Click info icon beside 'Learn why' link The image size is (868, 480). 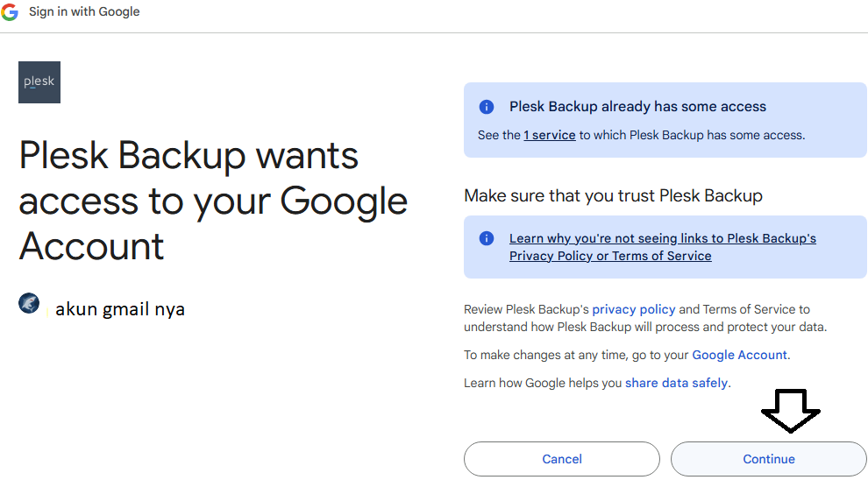[487, 238]
